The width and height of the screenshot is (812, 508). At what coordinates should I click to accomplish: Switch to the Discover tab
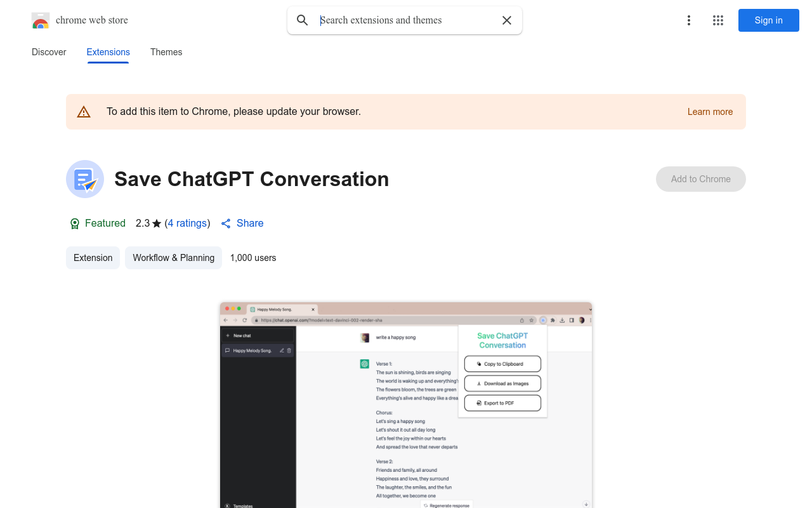click(49, 52)
